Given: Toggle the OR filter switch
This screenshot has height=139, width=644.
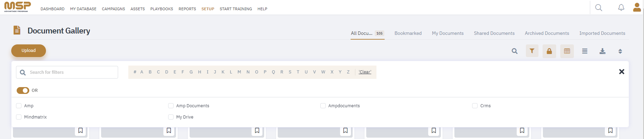Looking at the screenshot, I should pos(23,91).
